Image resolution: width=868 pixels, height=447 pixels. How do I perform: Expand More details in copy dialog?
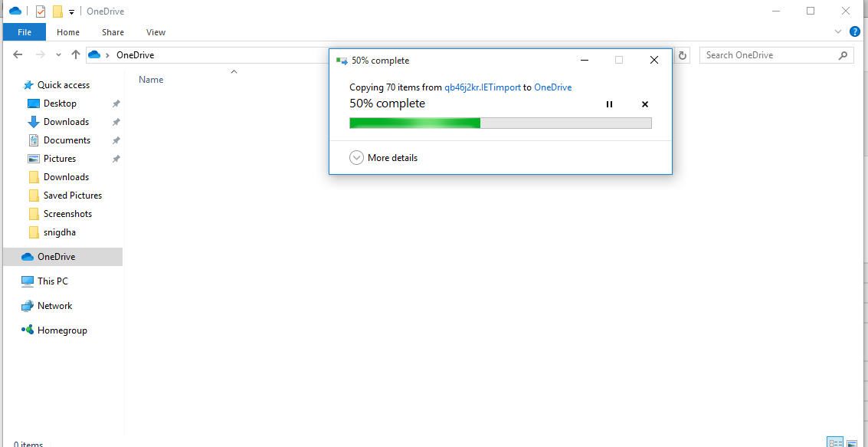coord(384,158)
